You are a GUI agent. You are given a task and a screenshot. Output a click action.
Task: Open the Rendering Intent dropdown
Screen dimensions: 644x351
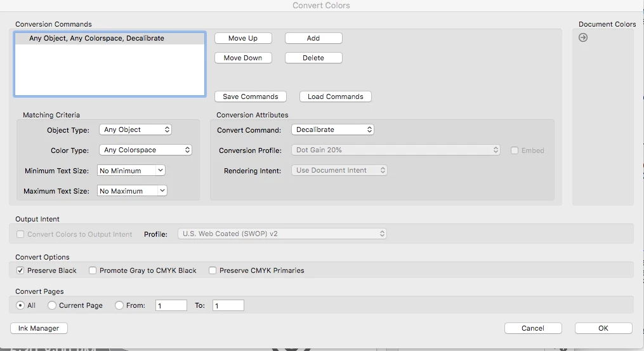click(x=339, y=170)
